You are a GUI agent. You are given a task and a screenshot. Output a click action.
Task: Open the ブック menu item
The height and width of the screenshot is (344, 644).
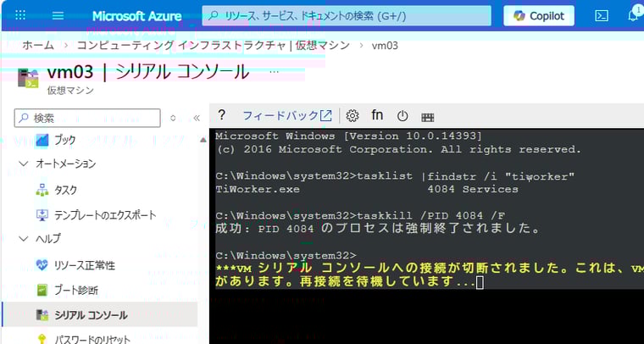point(65,141)
